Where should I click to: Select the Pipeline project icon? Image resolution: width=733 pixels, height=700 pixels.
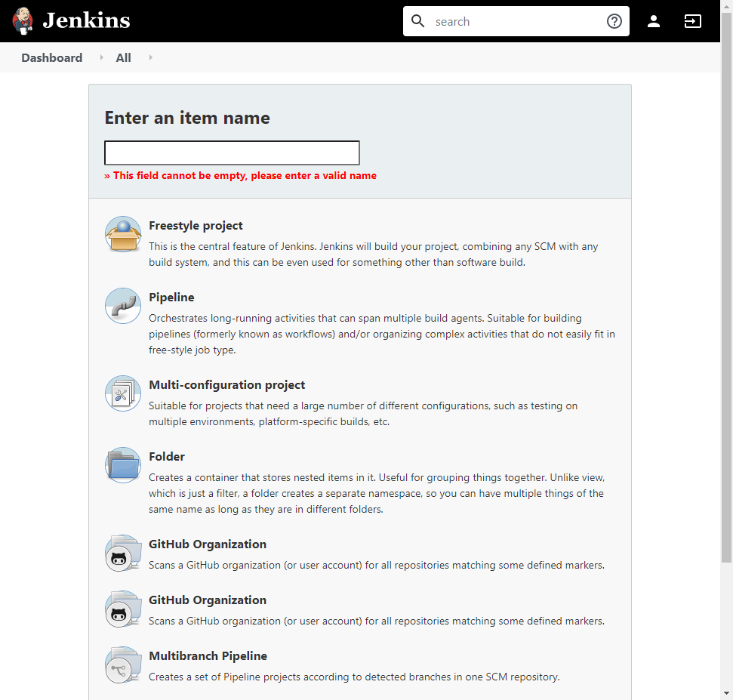(x=122, y=306)
